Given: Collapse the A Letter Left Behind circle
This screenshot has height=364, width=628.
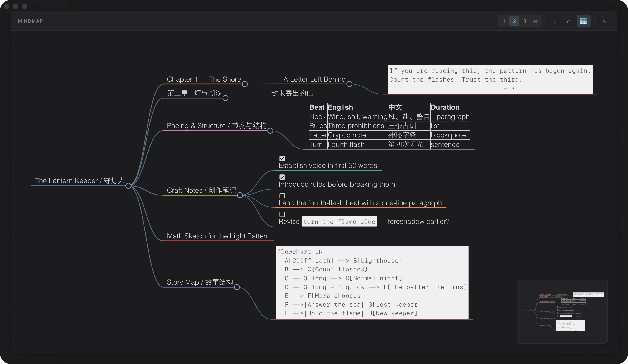Looking at the screenshot, I should point(349,84).
